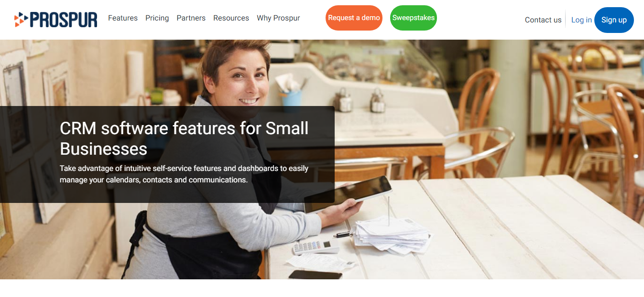Click the calculator on the table
Screen dimensions: 644x297
(x=316, y=246)
